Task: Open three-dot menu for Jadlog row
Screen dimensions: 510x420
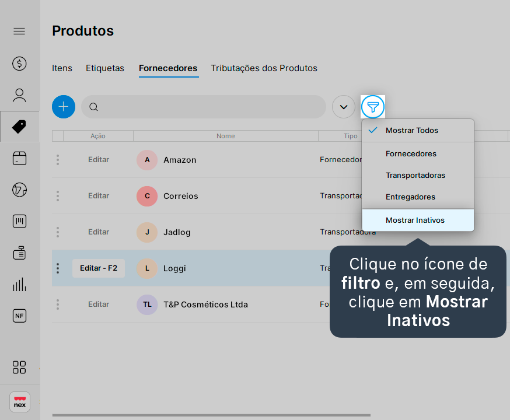Action: pyautogui.click(x=58, y=232)
